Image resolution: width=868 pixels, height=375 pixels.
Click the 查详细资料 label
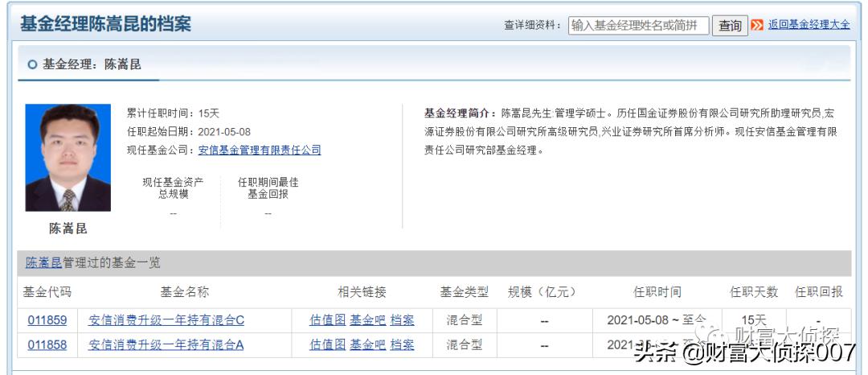click(533, 26)
